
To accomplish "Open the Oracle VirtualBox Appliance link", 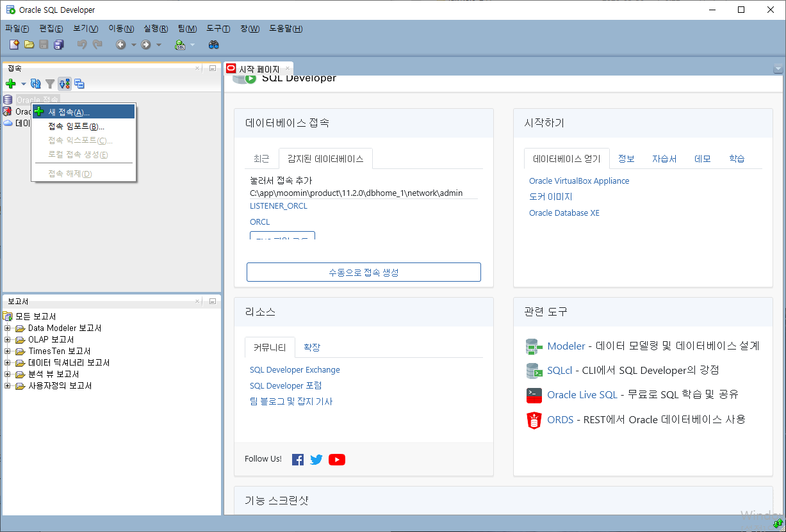I will pyautogui.click(x=579, y=181).
